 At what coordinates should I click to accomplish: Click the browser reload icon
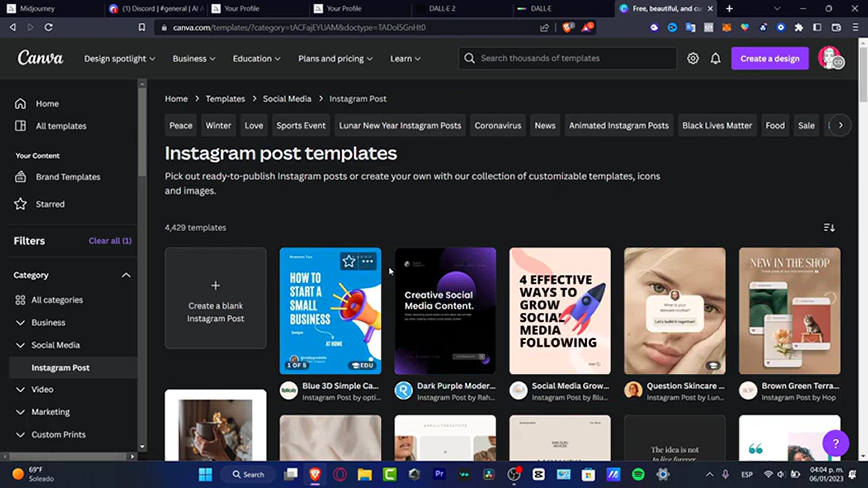click(48, 27)
